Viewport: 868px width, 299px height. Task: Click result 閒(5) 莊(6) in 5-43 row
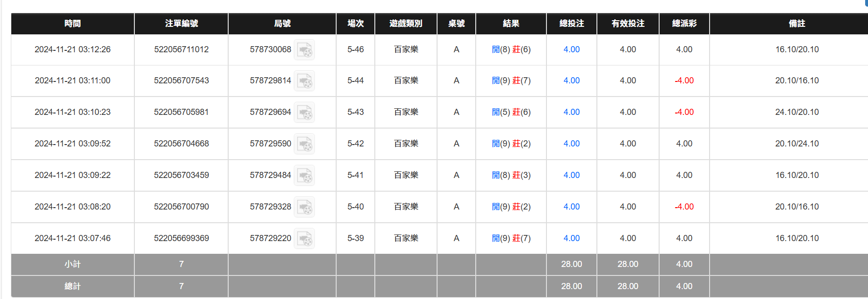coord(511,112)
